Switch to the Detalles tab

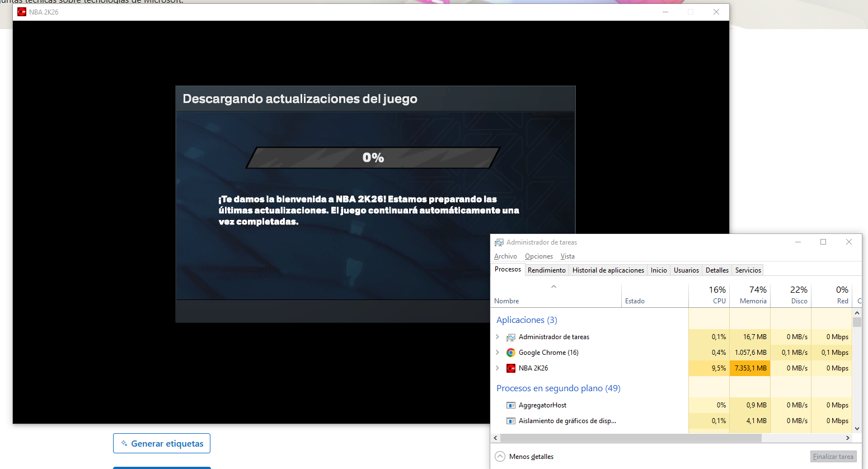(717, 270)
